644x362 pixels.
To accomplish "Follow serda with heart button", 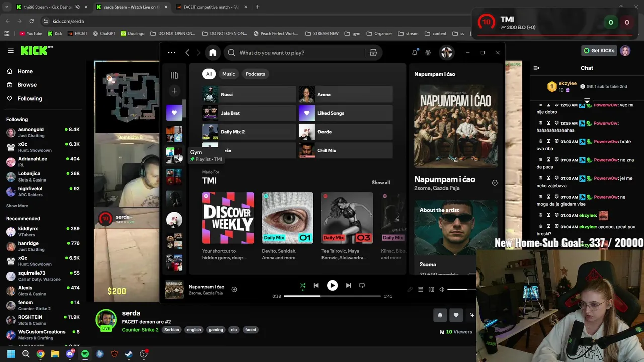I will click(456, 315).
